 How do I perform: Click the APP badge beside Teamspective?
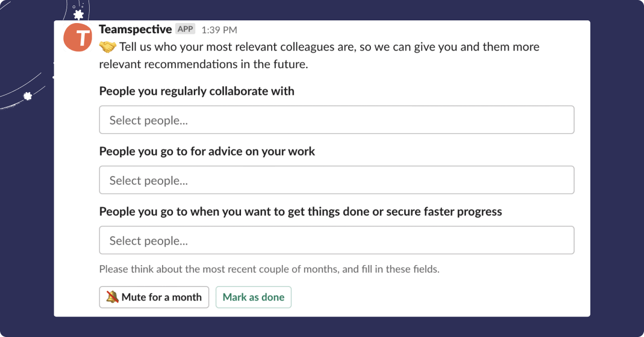tap(185, 29)
